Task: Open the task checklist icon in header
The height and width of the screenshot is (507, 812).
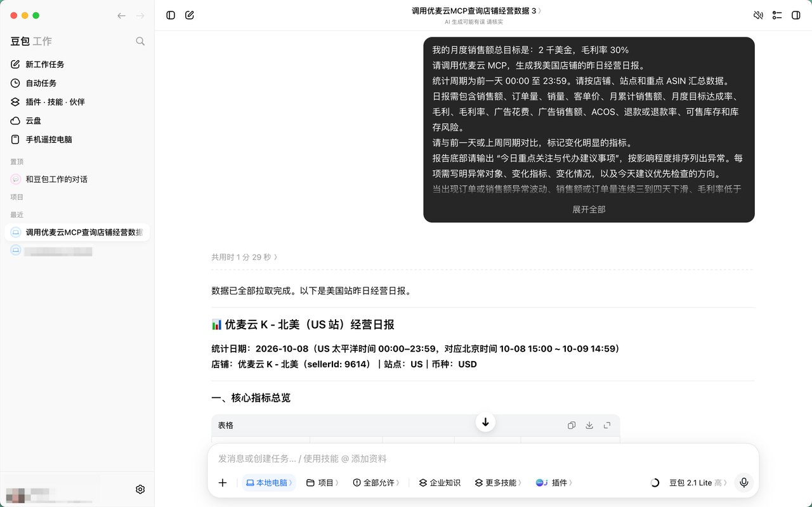Action: click(x=777, y=15)
